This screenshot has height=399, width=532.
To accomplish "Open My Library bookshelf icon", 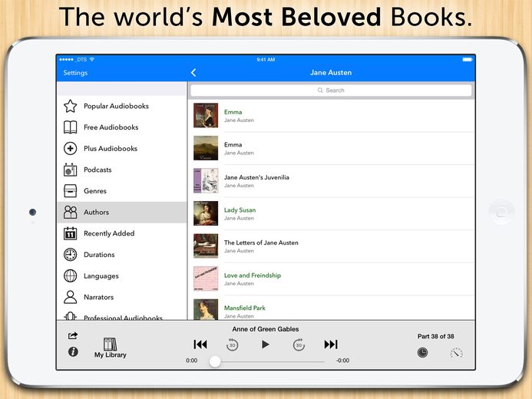I will (x=111, y=344).
